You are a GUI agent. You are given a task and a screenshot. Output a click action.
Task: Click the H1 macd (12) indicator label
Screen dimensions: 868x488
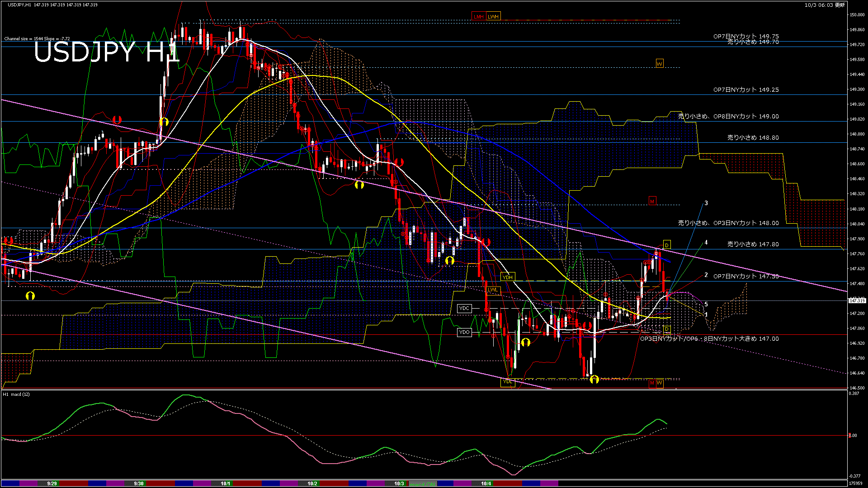point(17,394)
